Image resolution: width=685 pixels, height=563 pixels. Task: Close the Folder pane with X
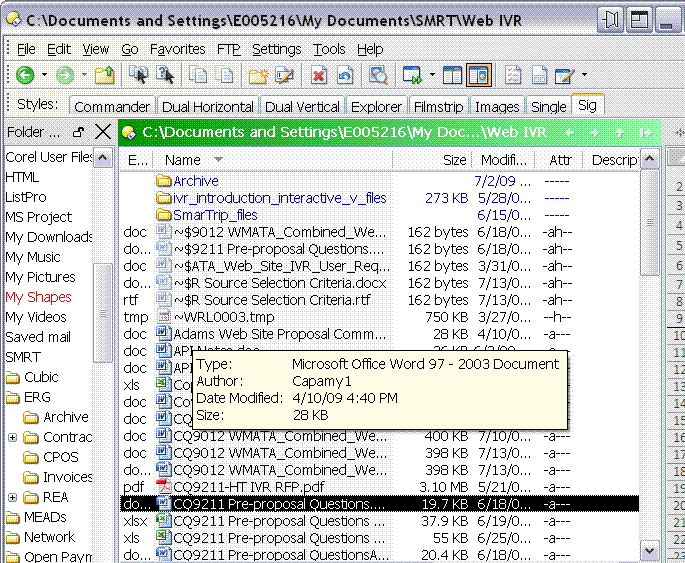coord(103,132)
